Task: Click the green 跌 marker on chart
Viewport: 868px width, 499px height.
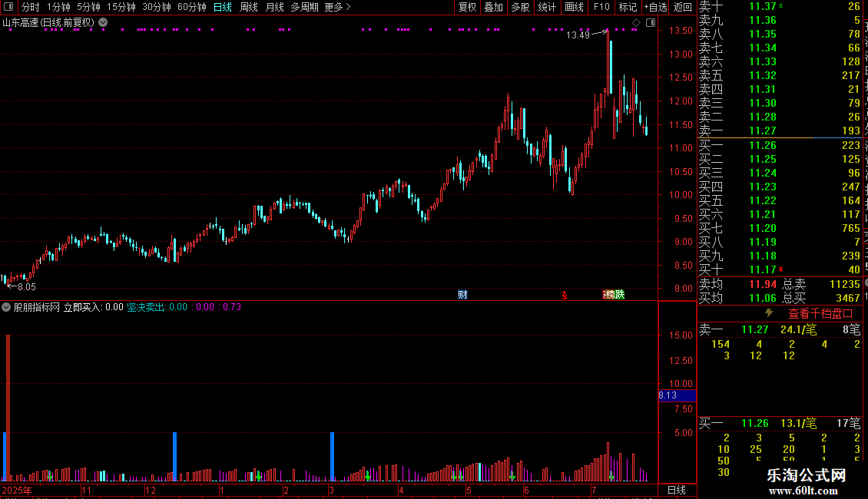Action: (620, 294)
